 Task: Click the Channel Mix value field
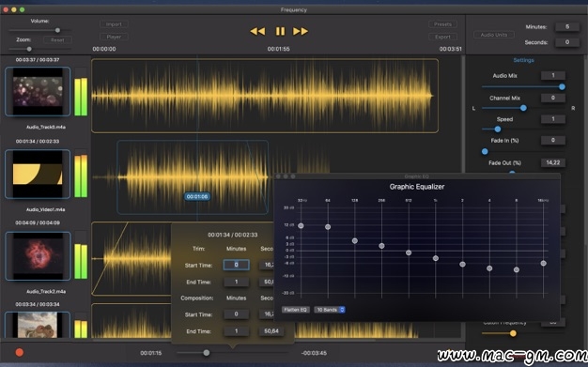pyautogui.click(x=552, y=98)
